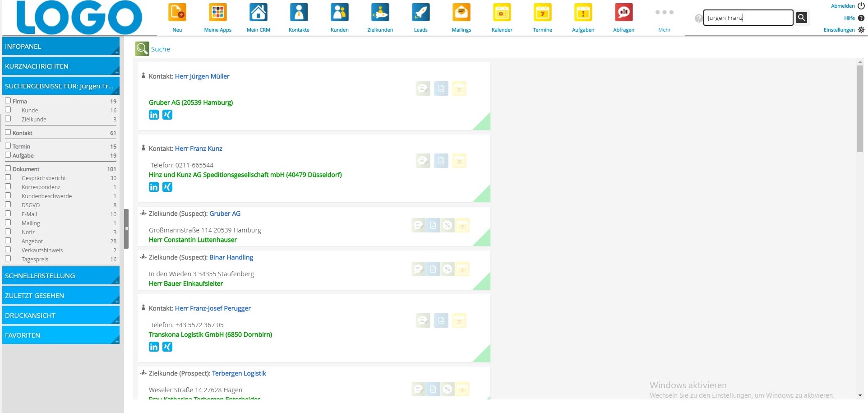
Task: Open Gruber AG (20539 Hamburg) company link
Action: click(x=191, y=102)
